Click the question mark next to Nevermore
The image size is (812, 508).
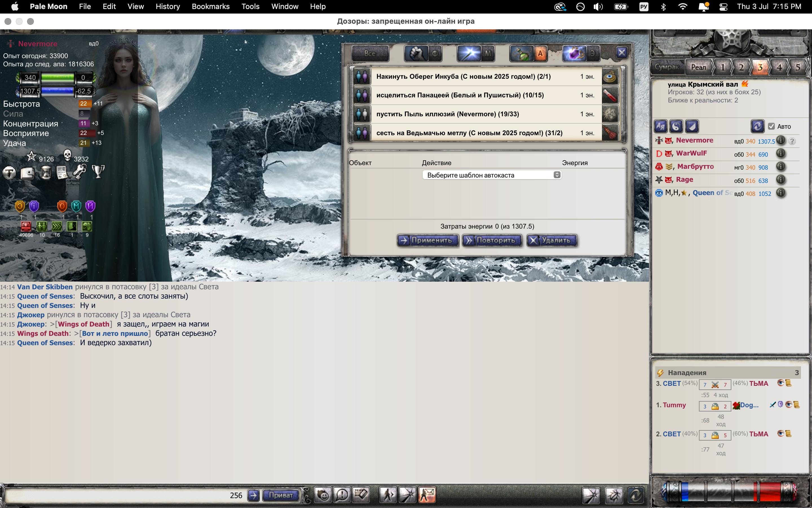(x=792, y=141)
